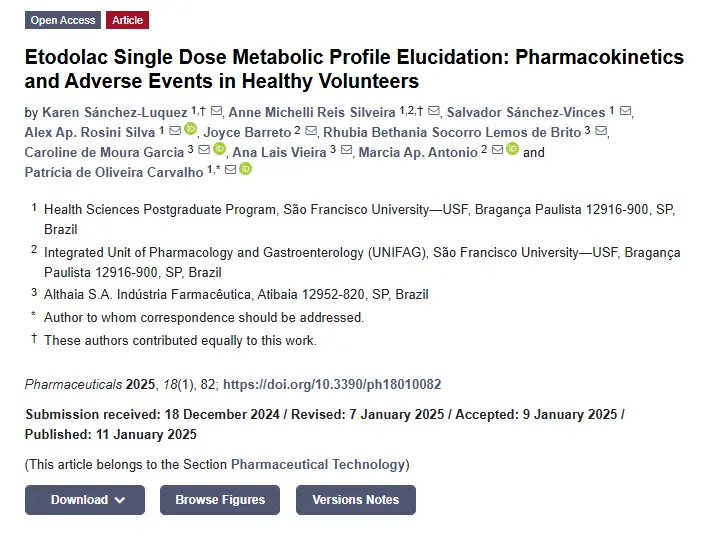Open author name Patrícia de Oliveira Carvalho

point(114,173)
